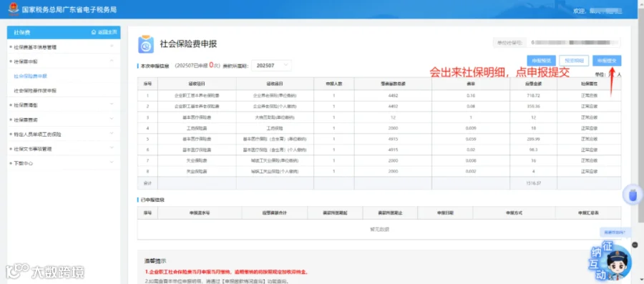Expand 社保文书事项管理 menu chevron
Image resolution: width=644 pixels, height=284 pixels.
coord(112,149)
